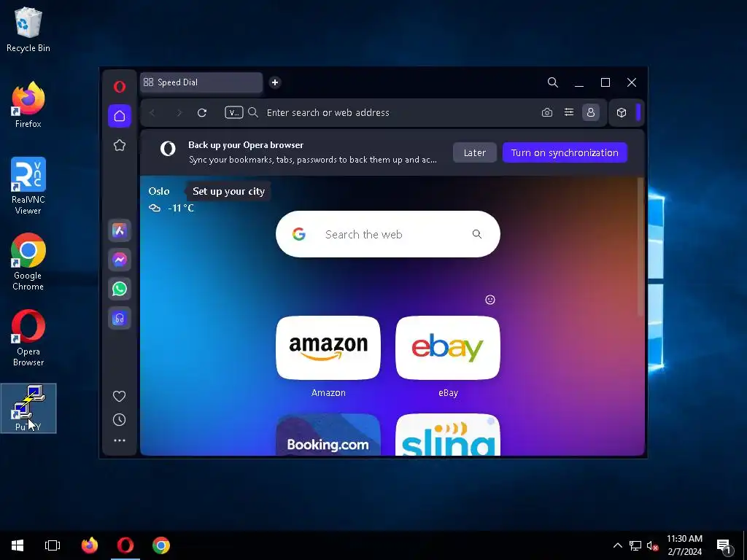Open Pinboards heart icon in sidebar
The image size is (747, 560).
pos(119,396)
